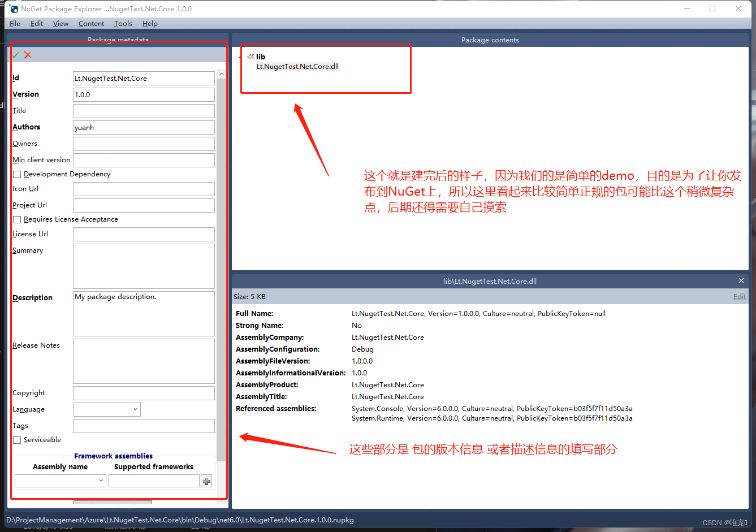Toggle the Serviceable checkbox

(x=17, y=440)
